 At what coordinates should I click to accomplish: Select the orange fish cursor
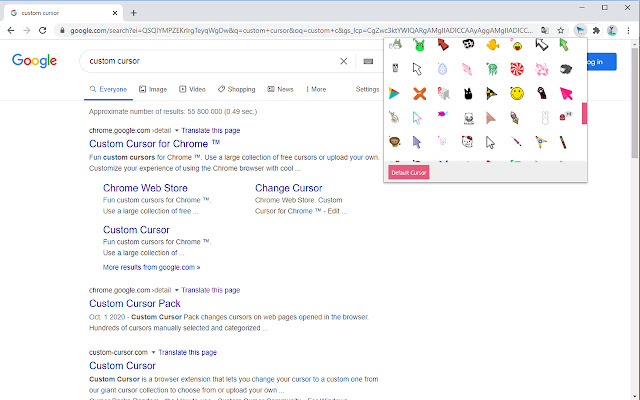493,44
